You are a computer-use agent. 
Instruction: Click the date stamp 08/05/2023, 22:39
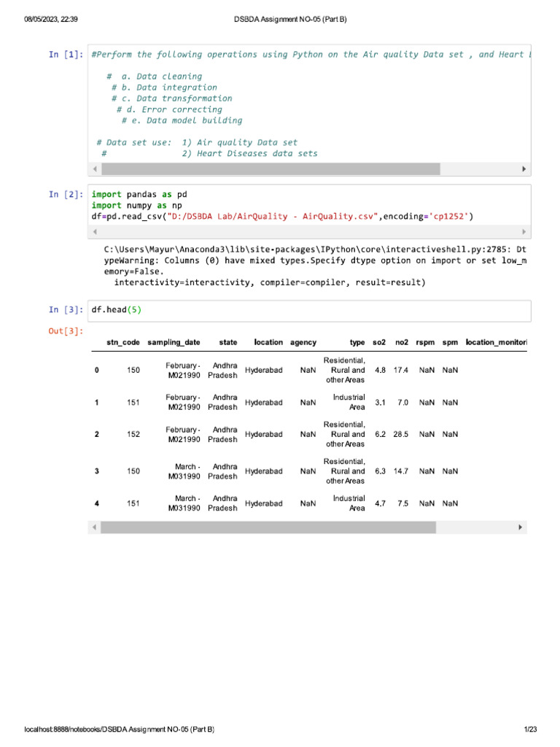(51, 20)
